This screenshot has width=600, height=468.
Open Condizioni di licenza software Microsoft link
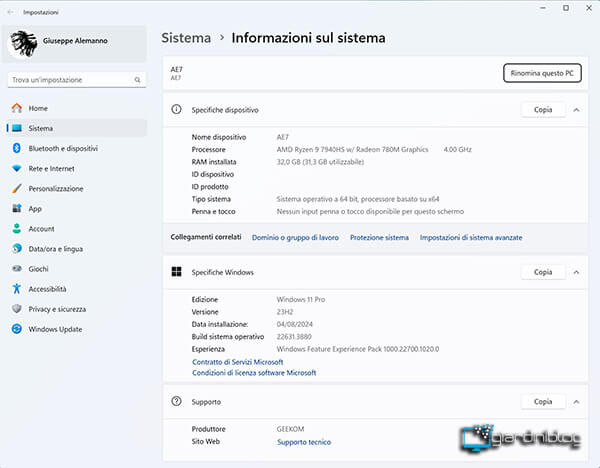tap(254, 373)
